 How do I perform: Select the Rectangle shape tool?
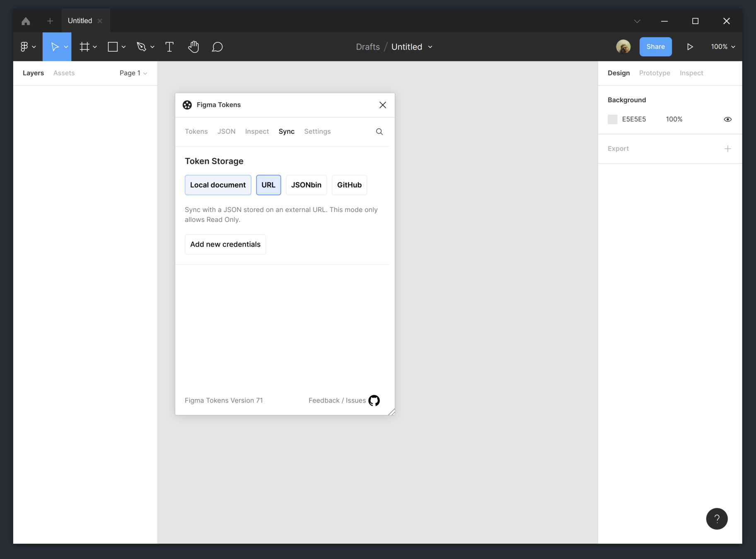click(x=113, y=47)
